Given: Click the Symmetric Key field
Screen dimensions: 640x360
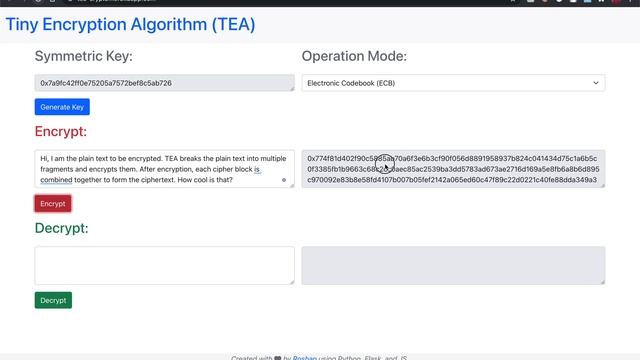Looking at the screenshot, I should 164,83.
